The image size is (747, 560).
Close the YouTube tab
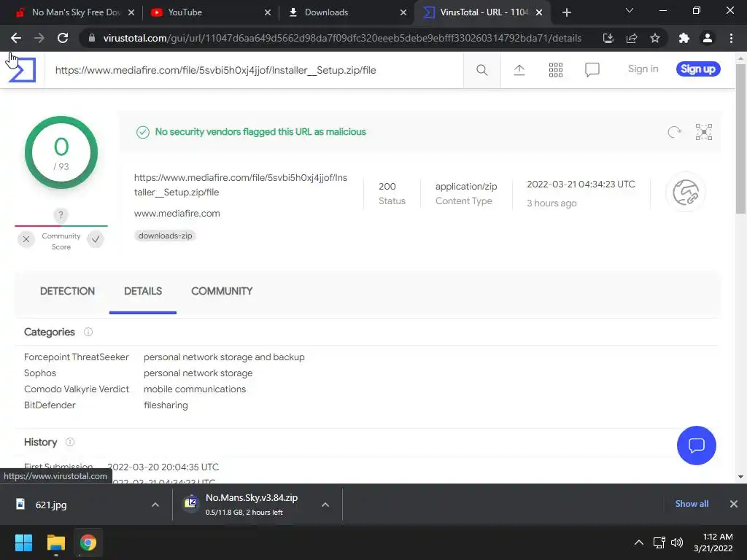point(268,12)
